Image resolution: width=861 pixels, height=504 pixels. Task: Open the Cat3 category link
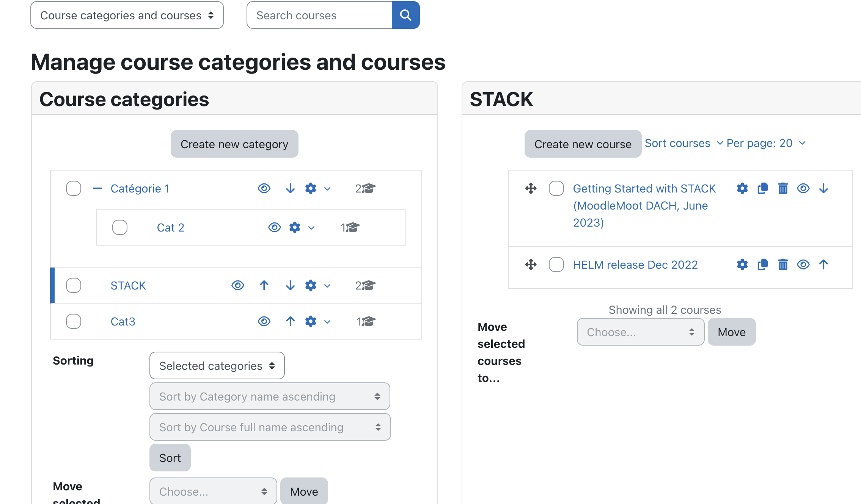(x=123, y=321)
